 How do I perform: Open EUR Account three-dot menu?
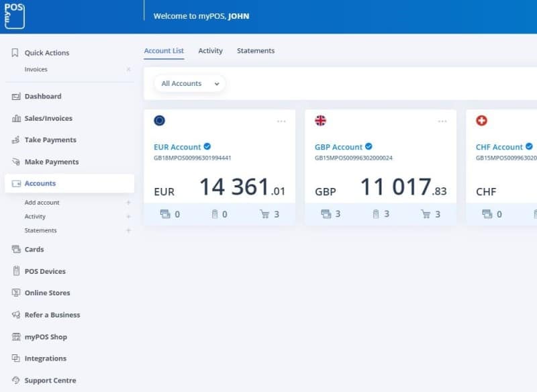pos(281,121)
